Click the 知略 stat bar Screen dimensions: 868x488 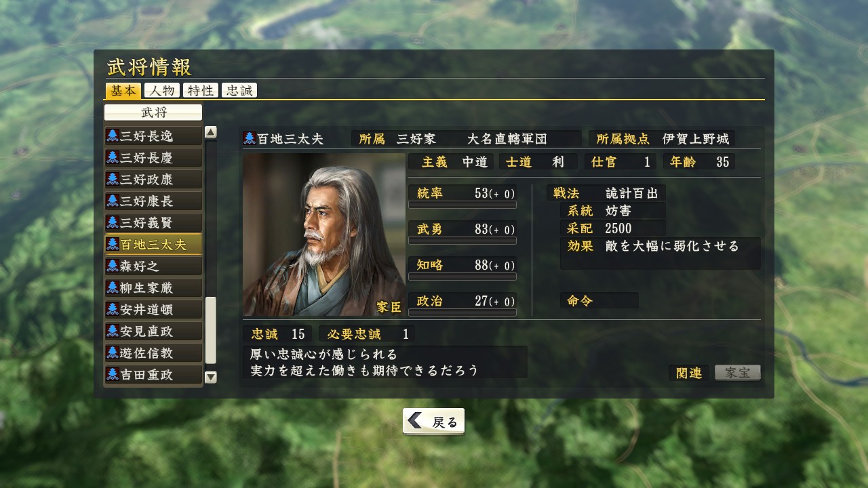(x=462, y=277)
